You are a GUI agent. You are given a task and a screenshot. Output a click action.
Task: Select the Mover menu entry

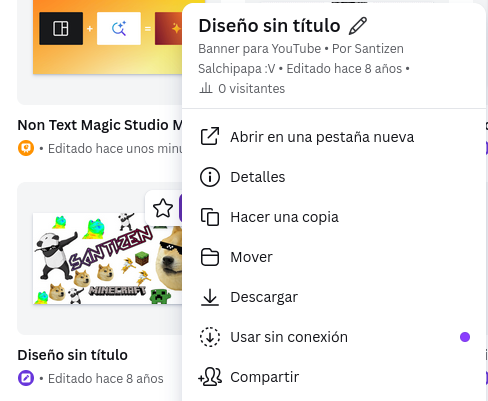[334, 257]
